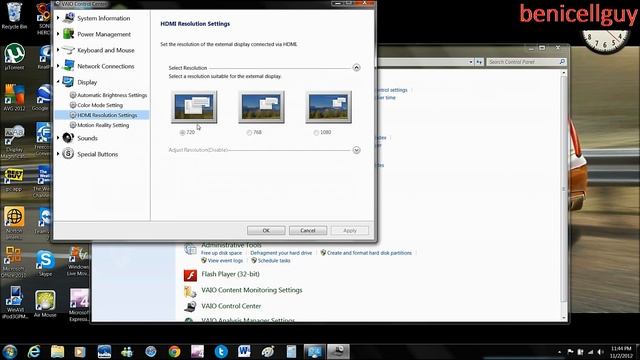The height and width of the screenshot is (360, 640).
Task: Click the 1080 resolution preview thumbnail
Action: click(x=329, y=107)
